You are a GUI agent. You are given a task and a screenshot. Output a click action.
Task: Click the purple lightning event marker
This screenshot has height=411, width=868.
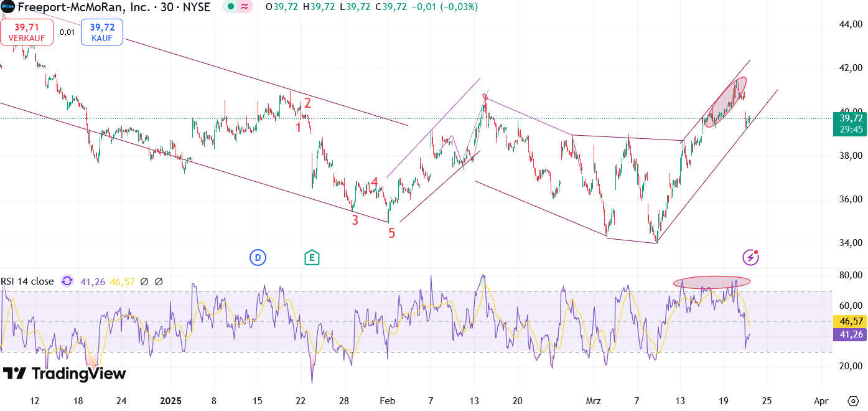751,257
